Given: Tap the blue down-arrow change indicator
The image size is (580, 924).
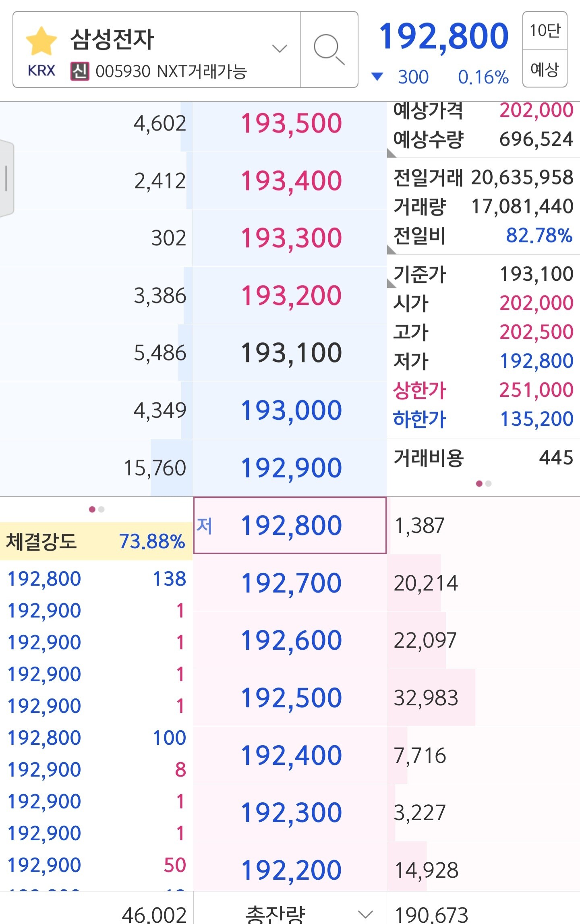Looking at the screenshot, I should (377, 77).
